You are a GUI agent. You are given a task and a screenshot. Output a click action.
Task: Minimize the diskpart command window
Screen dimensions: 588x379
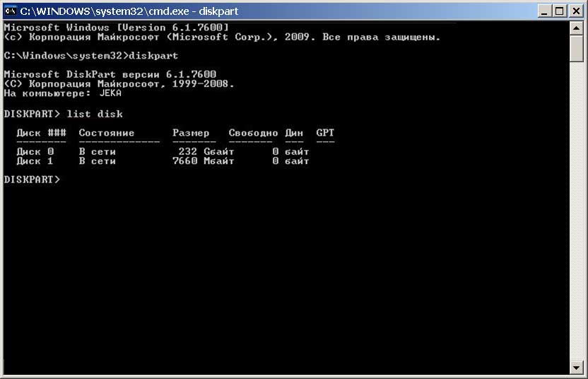[x=545, y=11]
